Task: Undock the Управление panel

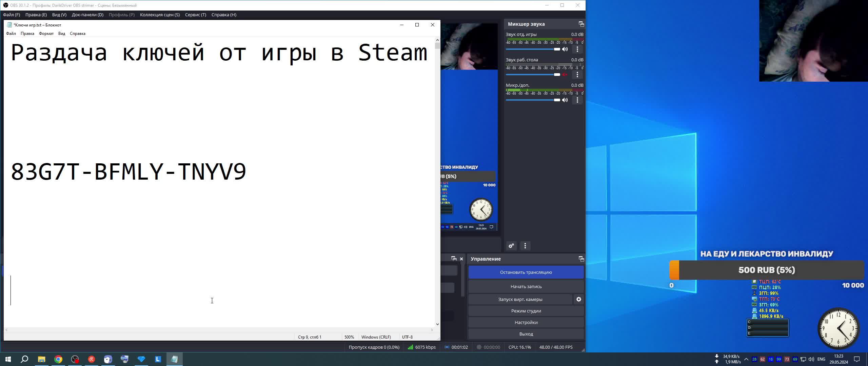Action: pos(581,259)
